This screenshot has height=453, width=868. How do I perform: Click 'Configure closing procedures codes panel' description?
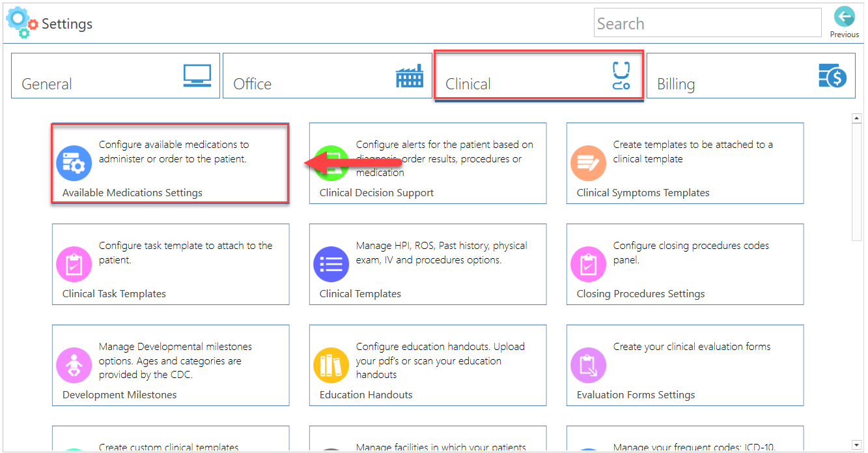(x=691, y=253)
